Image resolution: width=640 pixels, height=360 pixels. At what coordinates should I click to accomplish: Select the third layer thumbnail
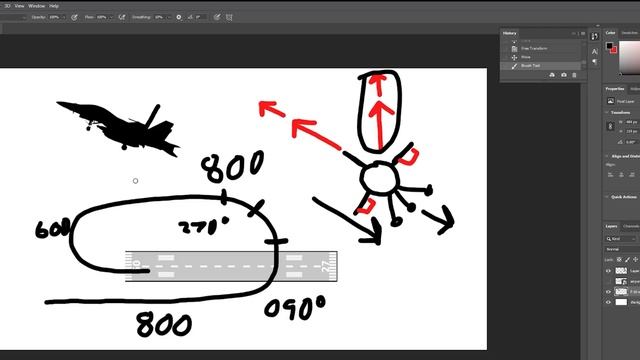point(621,292)
